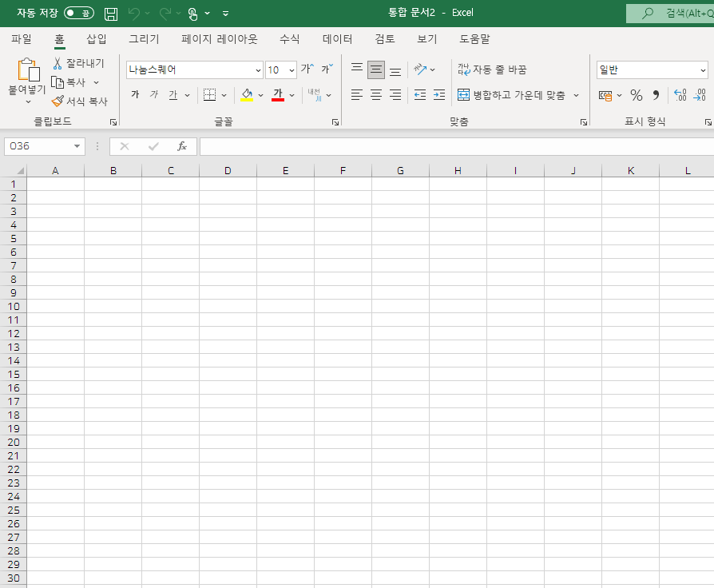Viewport: 714px width, 588px height.
Task: Click Merge and Center (병합하고 가운데 맞춤)
Action: click(511, 95)
